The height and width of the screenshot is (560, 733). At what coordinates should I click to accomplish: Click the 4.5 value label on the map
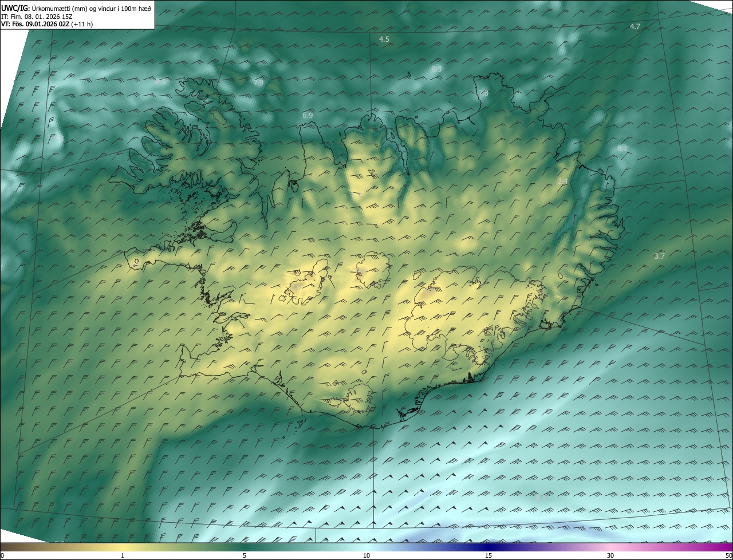pos(384,40)
